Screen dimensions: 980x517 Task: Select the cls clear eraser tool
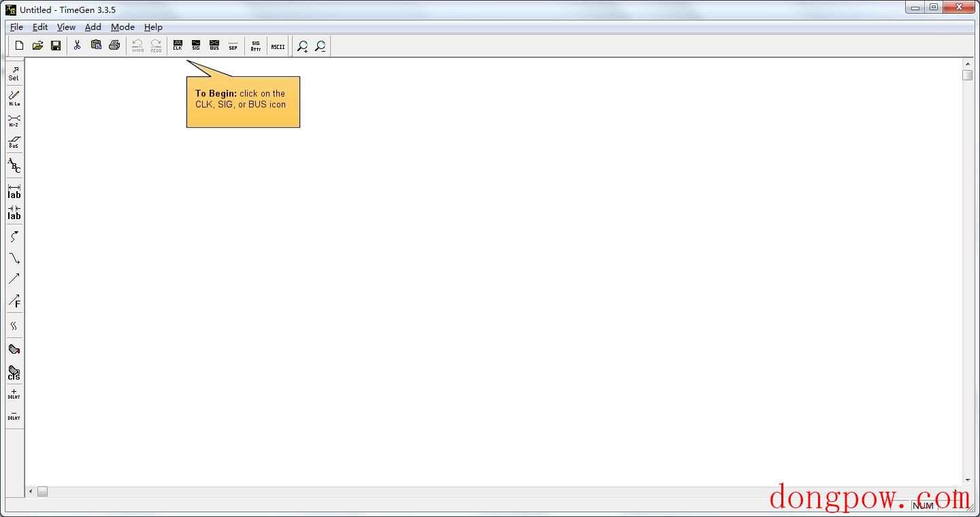(14, 372)
